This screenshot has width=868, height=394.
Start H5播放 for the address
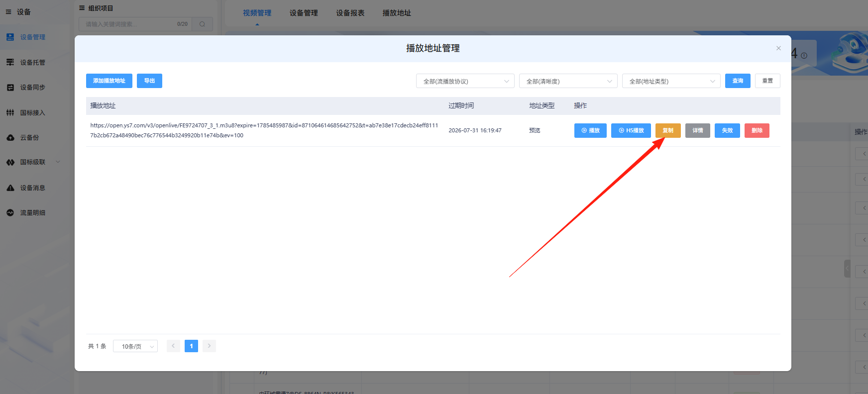[x=631, y=131]
